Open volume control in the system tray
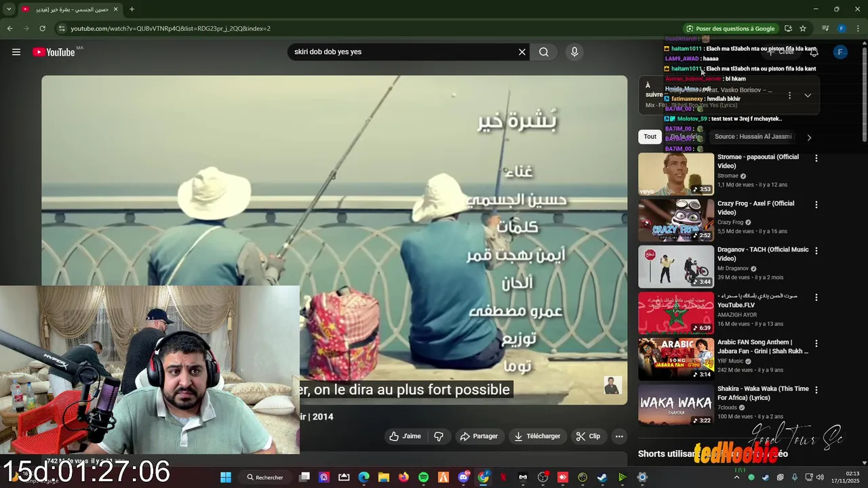This screenshot has height=488, width=868. pyautogui.click(x=819, y=477)
